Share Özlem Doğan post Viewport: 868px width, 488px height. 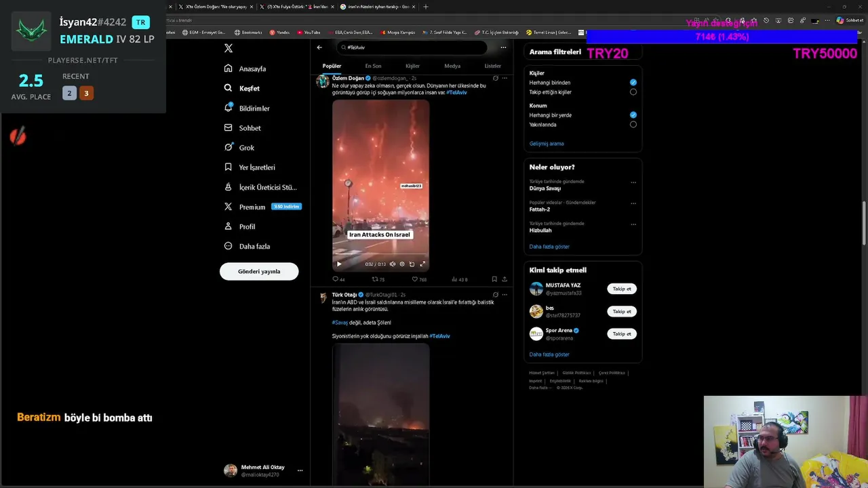[x=505, y=279]
